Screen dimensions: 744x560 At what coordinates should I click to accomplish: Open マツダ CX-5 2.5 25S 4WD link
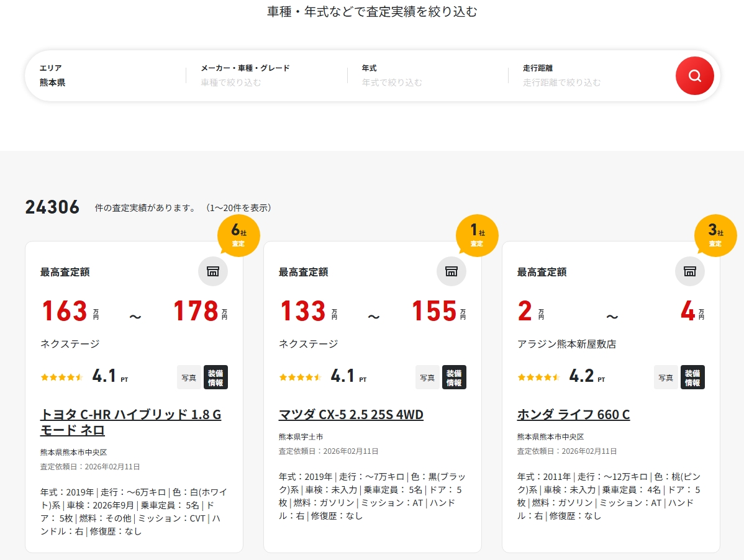[x=351, y=415]
